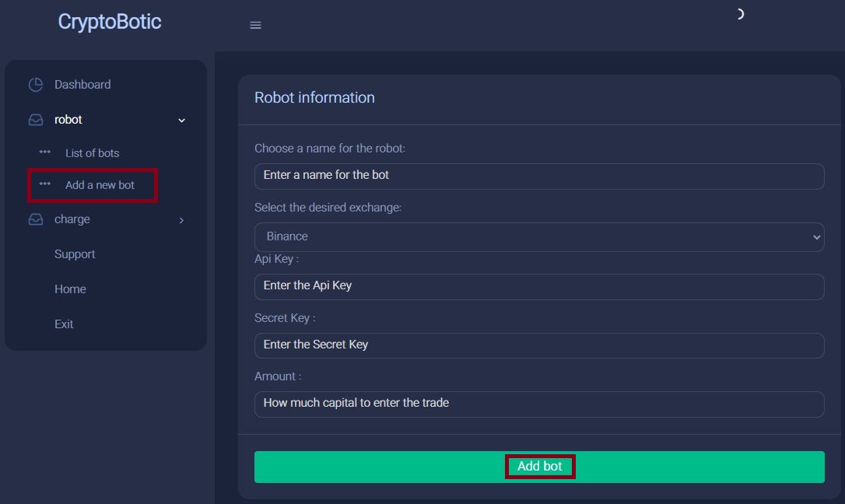
Task: Click the robot inbox tray icon
Action: tap(36, 120)
